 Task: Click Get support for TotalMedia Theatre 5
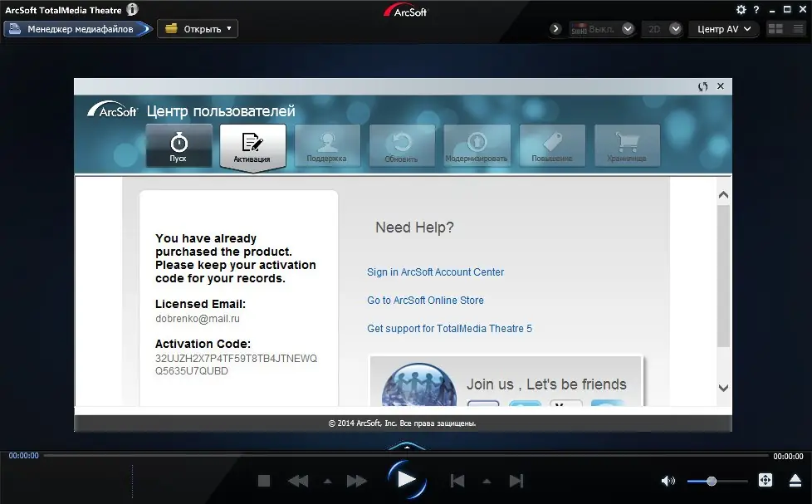click(449, 329)
